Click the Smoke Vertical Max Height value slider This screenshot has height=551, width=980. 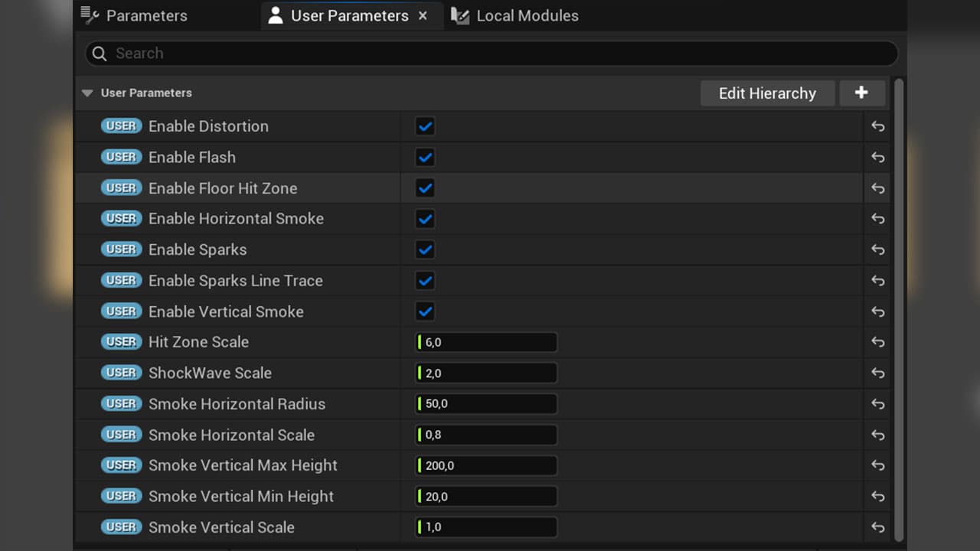(486, 465)
